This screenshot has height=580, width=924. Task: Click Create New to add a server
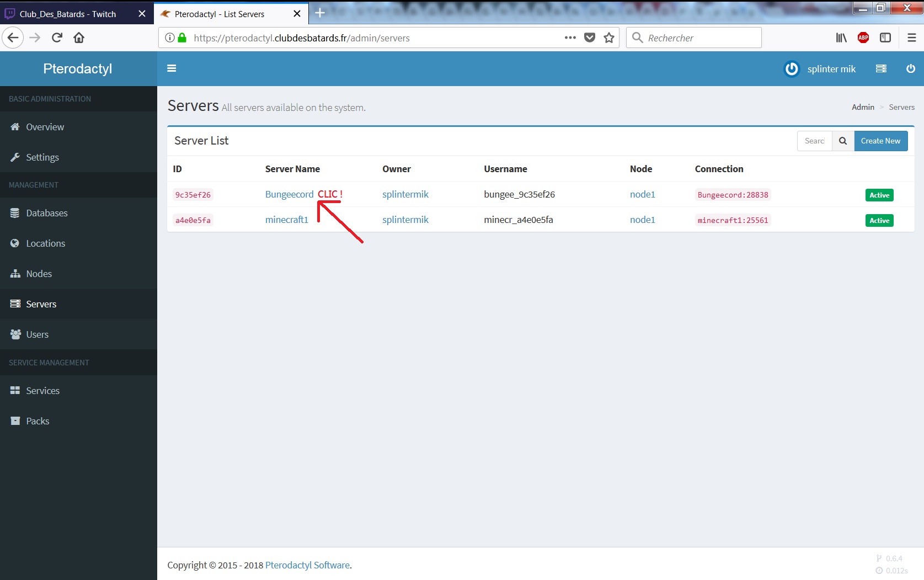point(880,141)
